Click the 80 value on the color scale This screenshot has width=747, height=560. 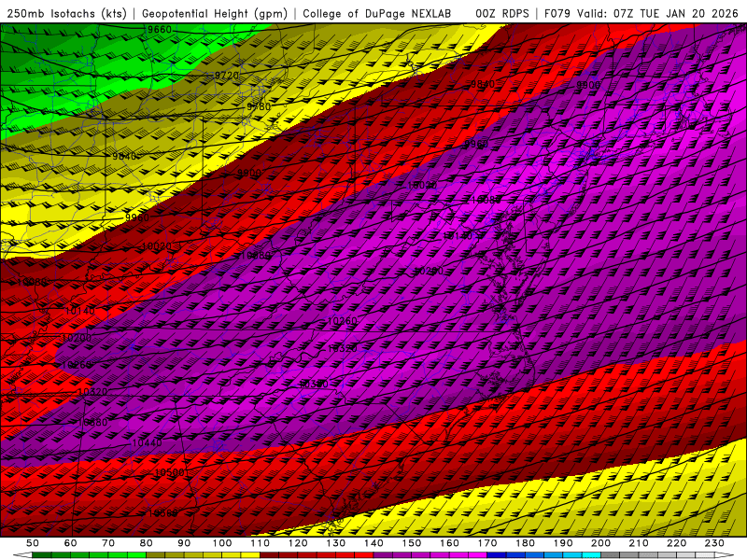click(x=147, y=543)
